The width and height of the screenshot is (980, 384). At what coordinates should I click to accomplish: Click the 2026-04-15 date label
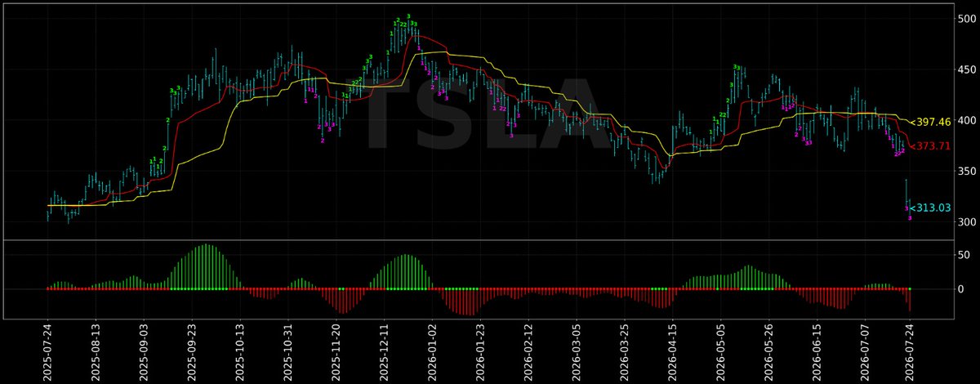(673, 352)
